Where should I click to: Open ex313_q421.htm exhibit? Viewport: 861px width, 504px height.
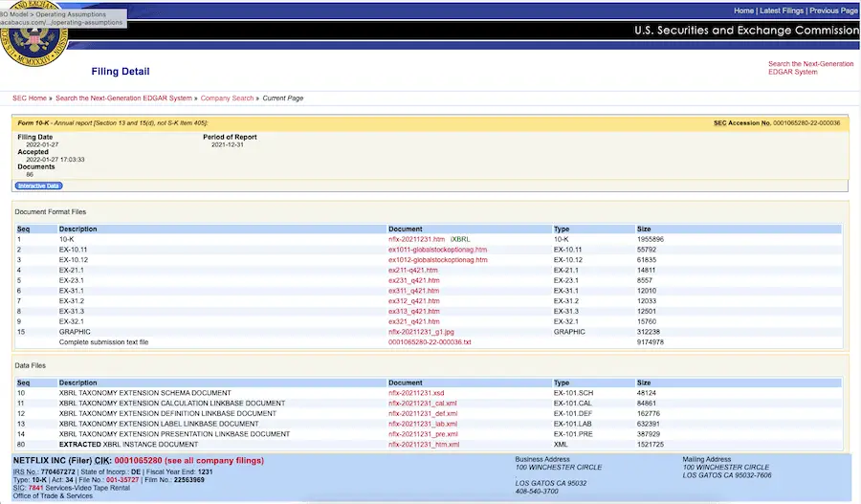coord(414,312)
